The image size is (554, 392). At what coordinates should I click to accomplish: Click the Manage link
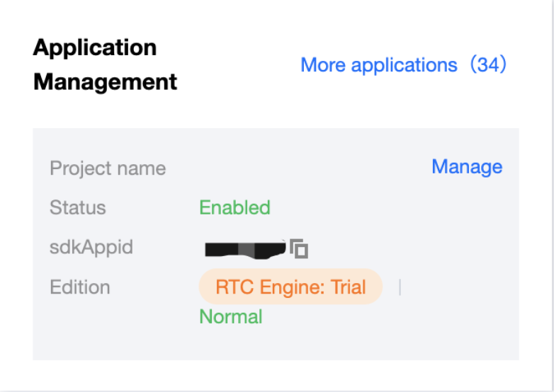click(x=467, y=166)
